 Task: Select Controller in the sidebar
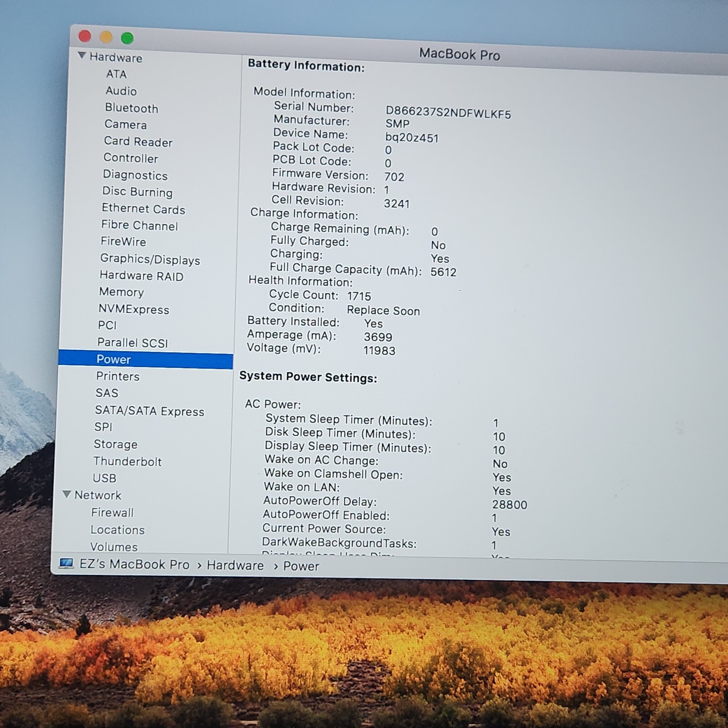click(131, 158)
